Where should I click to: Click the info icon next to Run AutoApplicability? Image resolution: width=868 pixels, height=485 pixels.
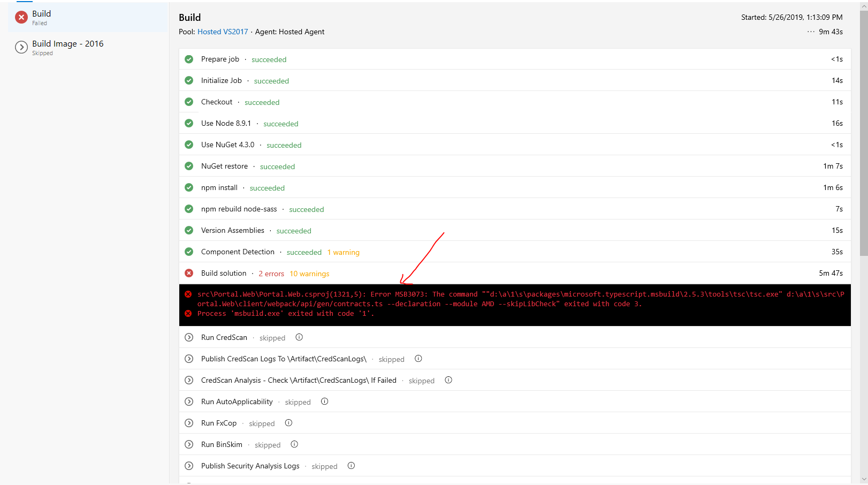[324, 401]
